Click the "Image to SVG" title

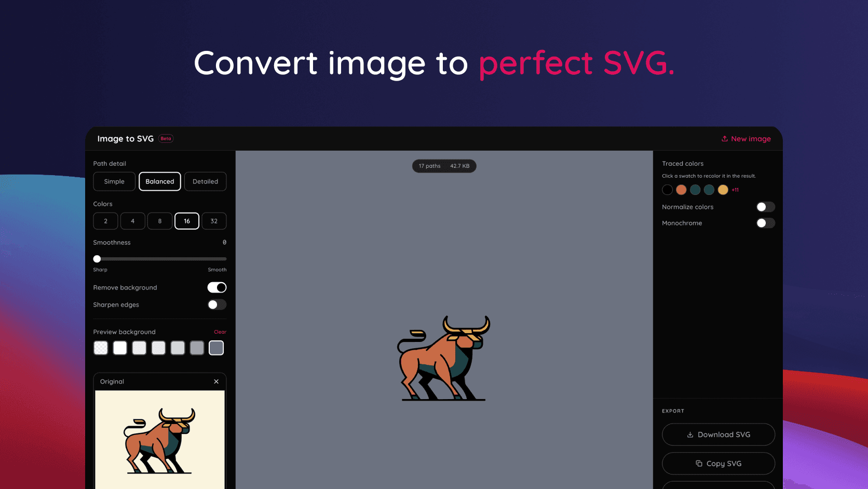(x=126, y=139)
